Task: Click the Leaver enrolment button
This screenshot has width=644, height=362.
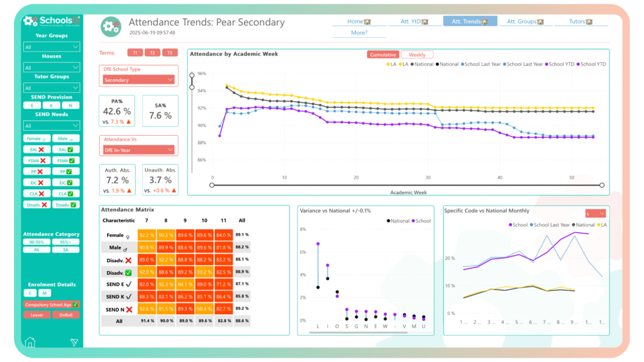Action: point(36,315)
